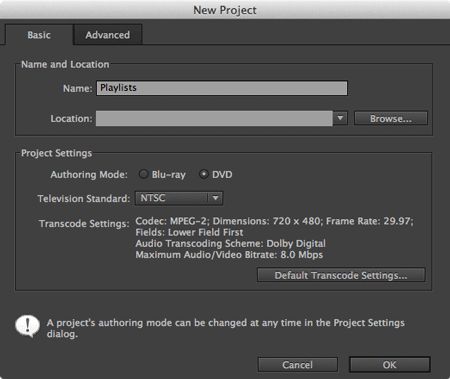Click the authoring mode hint message text

click(x=226, y=328)
